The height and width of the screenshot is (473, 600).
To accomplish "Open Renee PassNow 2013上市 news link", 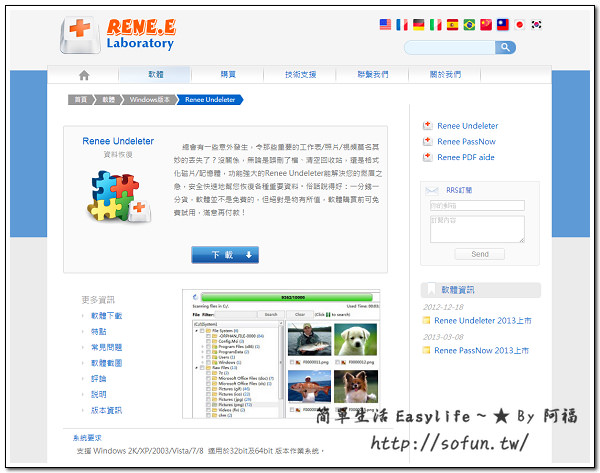I will [x=481, y=351].
